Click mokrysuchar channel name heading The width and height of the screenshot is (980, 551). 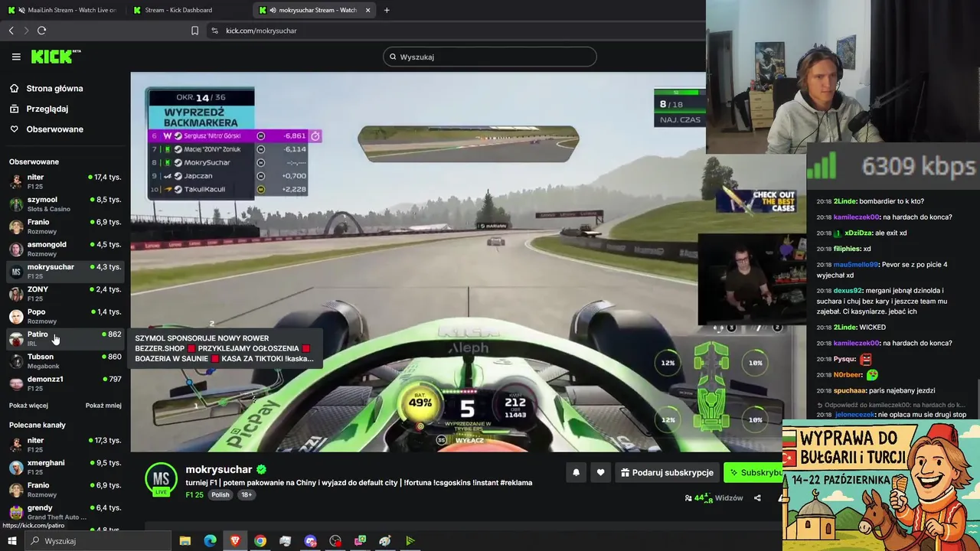click(x=219, y=470)
